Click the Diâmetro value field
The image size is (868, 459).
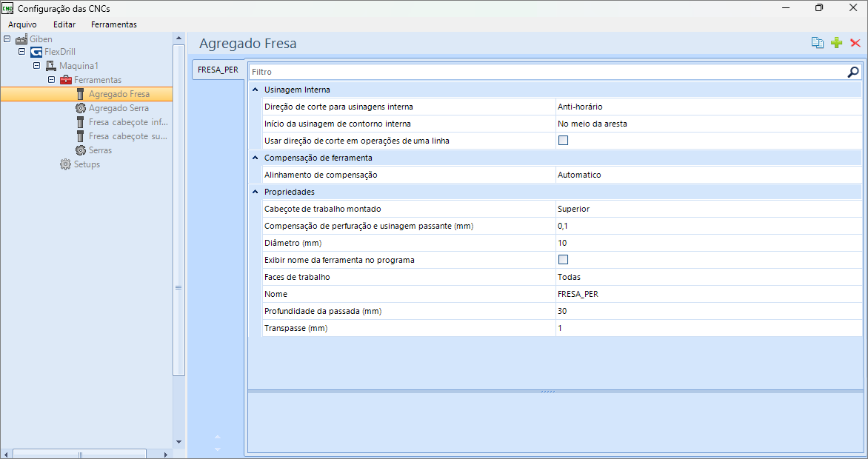point(707,243)
